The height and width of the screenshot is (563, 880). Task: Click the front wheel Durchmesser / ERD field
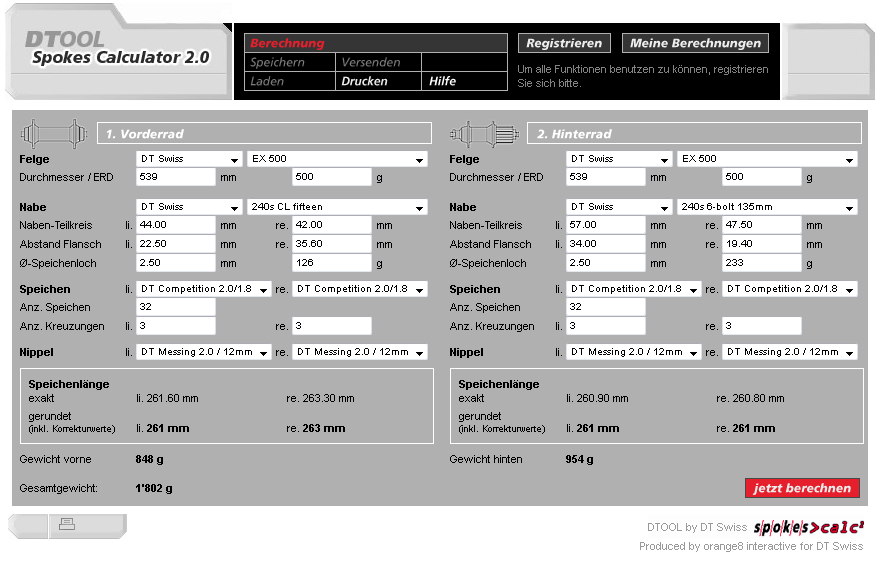click(x=175, y=177)
